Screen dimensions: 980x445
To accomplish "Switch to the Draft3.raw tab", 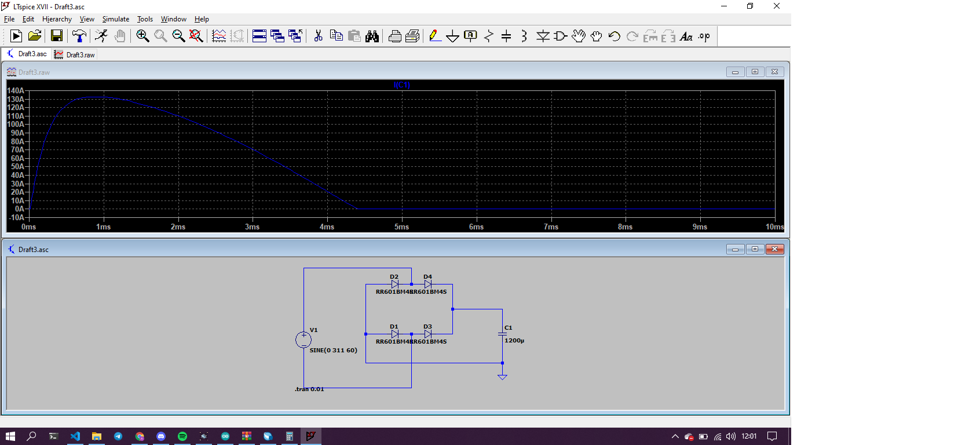I will (x=75, y=54).
